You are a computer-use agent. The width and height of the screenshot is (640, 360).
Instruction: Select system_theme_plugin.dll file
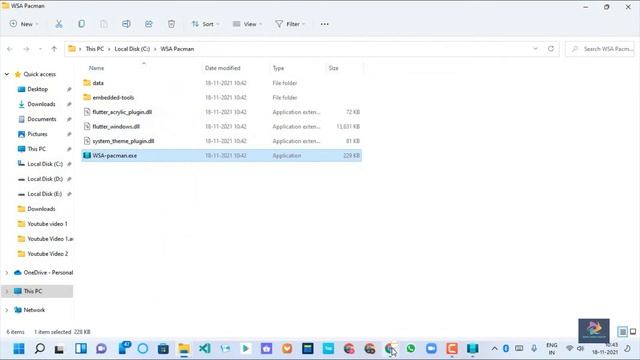(221, 141)
